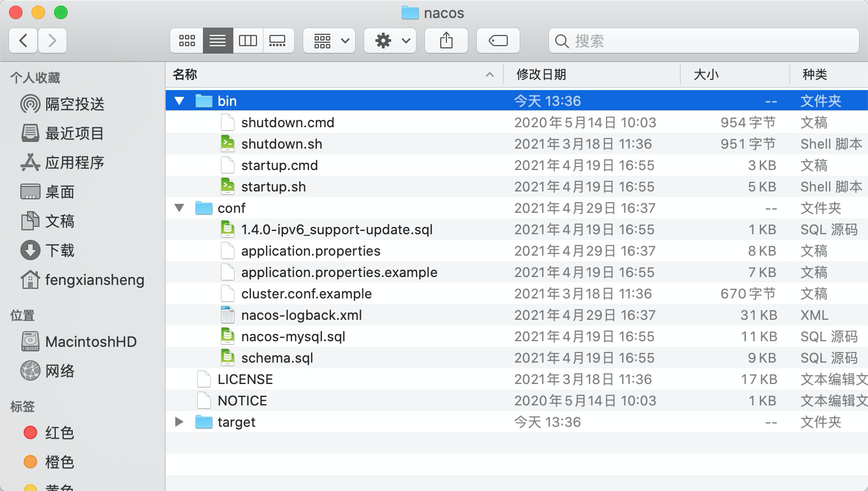Sort by the 大小 column header
The width and height of the screenshot is (868, 491).
[x=706, y=74]
